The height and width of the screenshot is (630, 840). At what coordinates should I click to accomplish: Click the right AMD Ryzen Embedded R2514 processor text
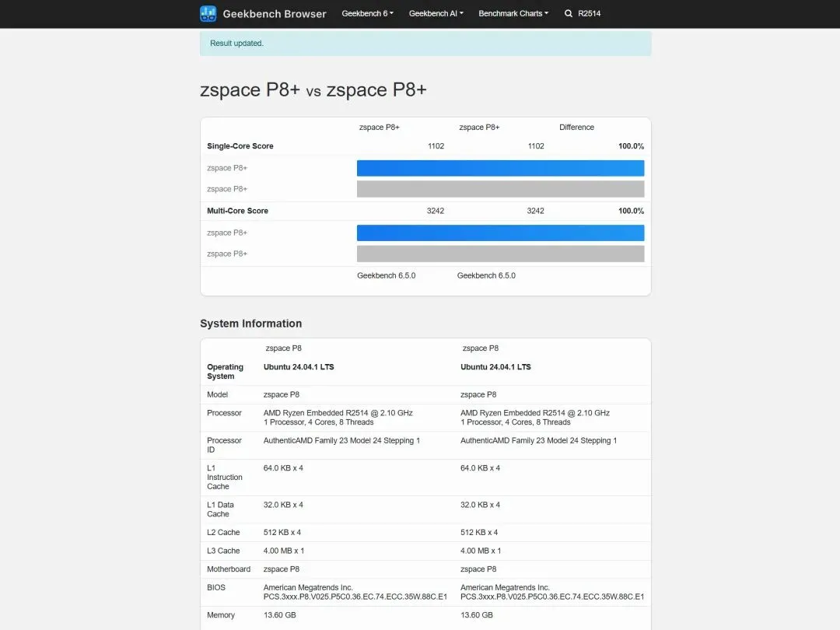coord(534,413)
